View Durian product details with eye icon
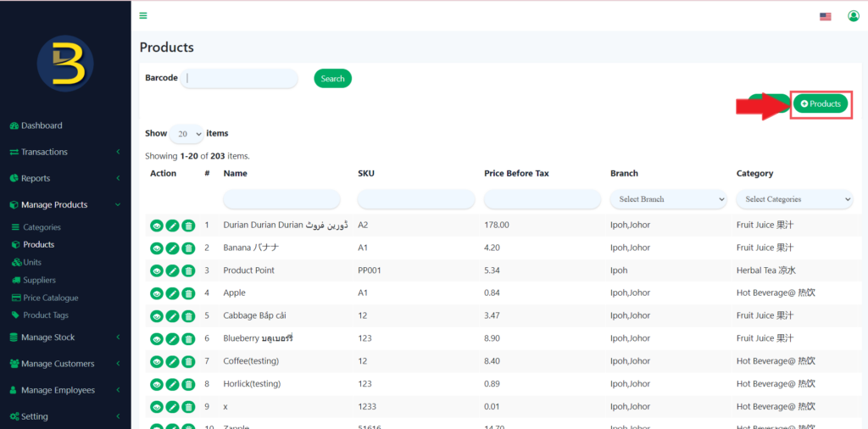This screenshot has height=429, width=868. click(x=156, y=226)
